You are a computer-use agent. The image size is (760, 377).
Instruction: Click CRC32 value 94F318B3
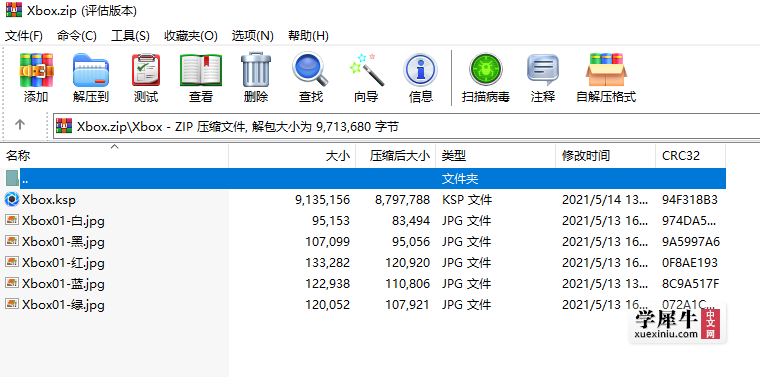pyautogui.click(x=690, y=200)
